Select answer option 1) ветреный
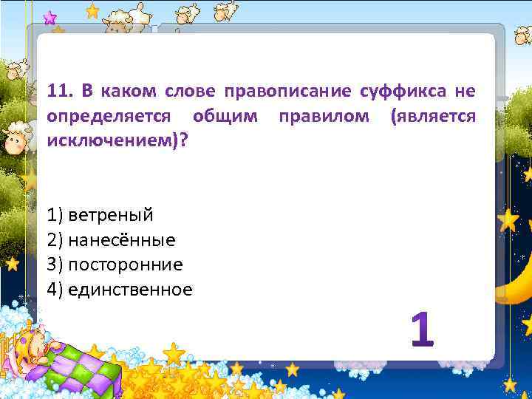 pyautogui.click(x=100, y=215)
